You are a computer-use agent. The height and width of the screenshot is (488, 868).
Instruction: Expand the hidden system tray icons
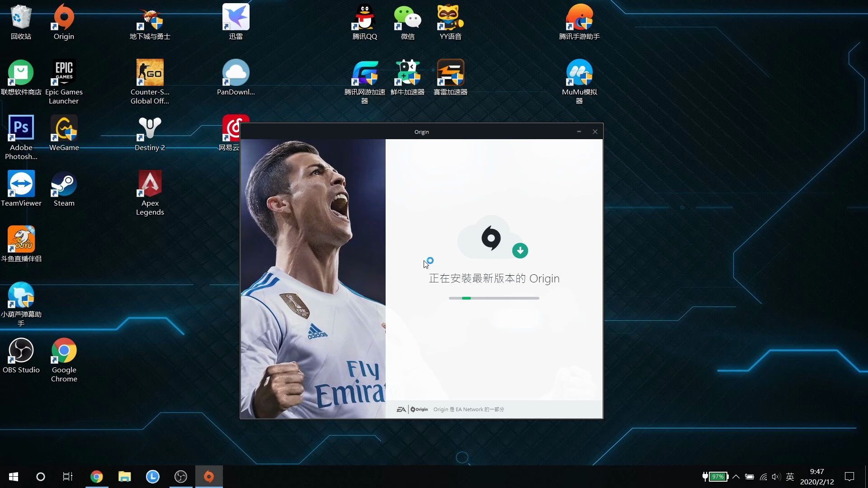736,477
